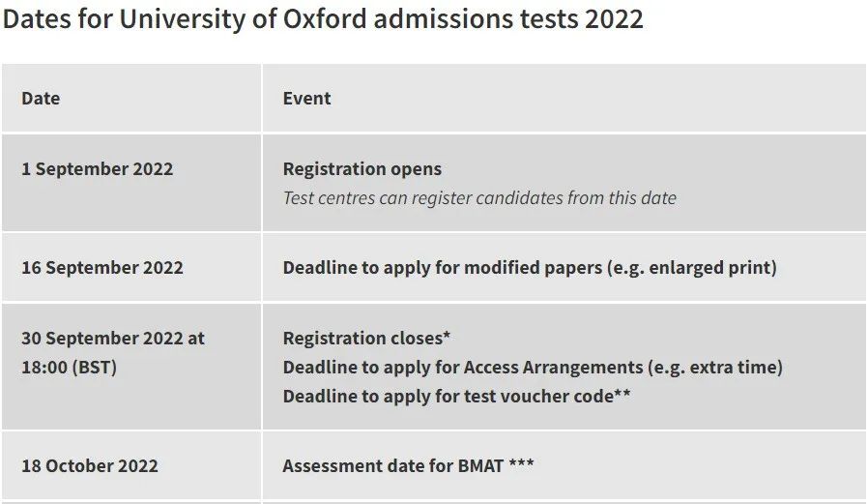Select the "30 September 2022 at" date line
868x504 pixels.
(x=113, y=339)
